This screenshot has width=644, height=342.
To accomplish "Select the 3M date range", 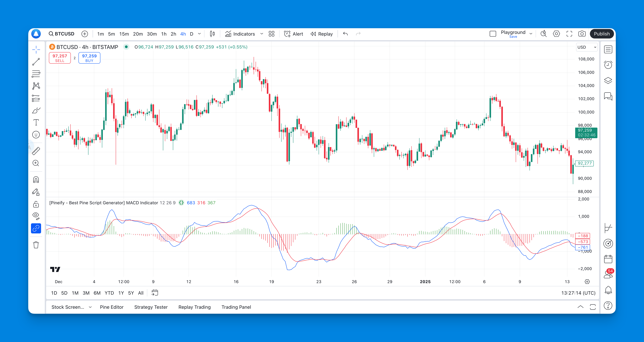I will tap(86, 293).
